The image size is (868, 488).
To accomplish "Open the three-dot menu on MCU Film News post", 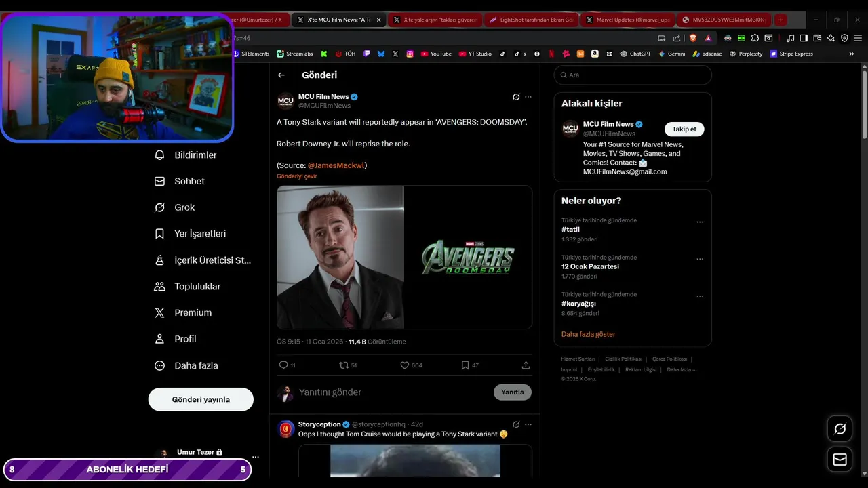I will (x=528, y=97).
